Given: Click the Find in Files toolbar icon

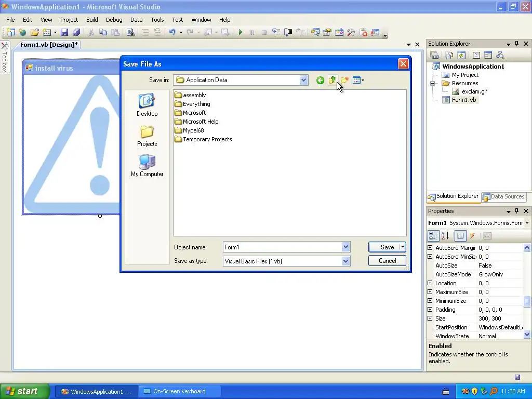Looking at the screenshot, I should [x=130, y=32].
